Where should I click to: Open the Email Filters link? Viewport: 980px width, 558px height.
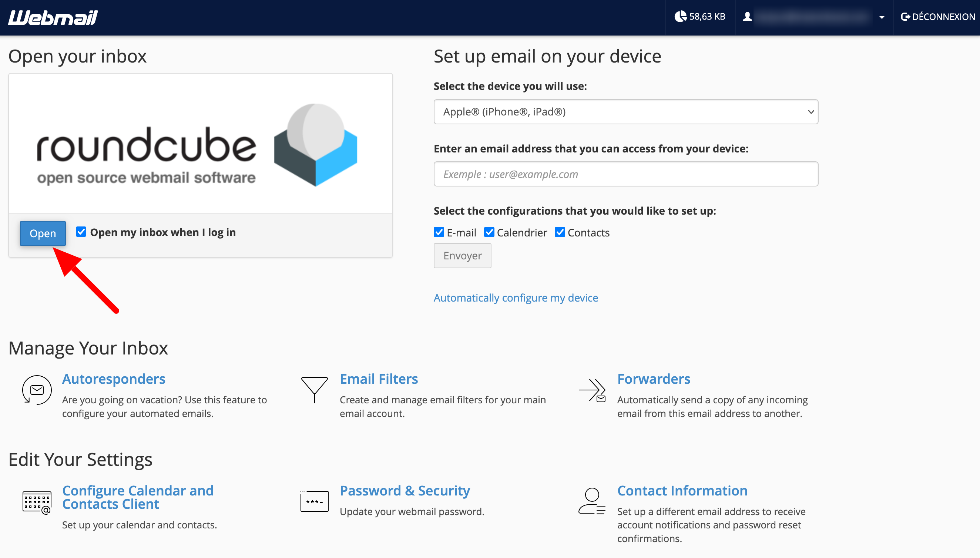tap(379, 379)
